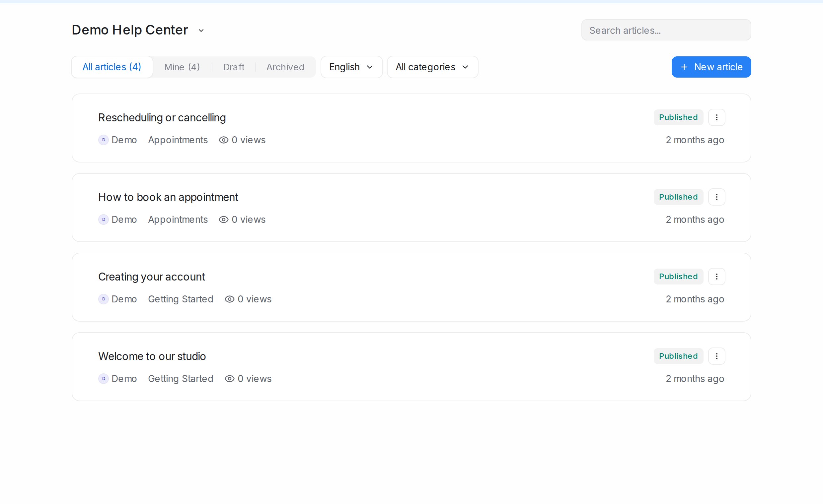Image resolution: width=823 pixels, height=504 pixels.
Task: Click 2 months ago on Rescheduling or cancelling
Action: coord(695,140)
